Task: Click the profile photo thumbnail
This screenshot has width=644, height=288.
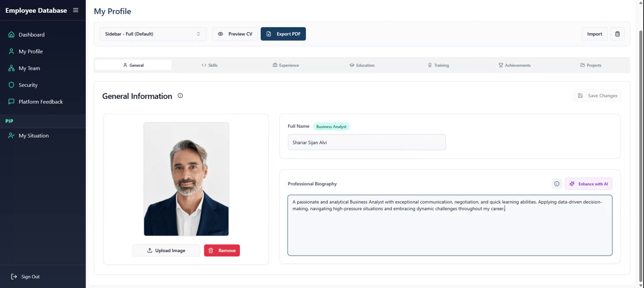Action: (x=186, y=179)
